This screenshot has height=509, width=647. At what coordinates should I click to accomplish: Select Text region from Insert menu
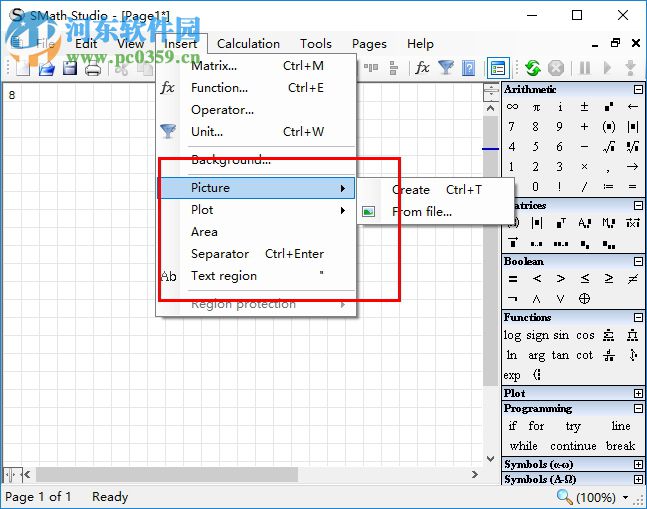pyautogui.click(x=256, y=276)
